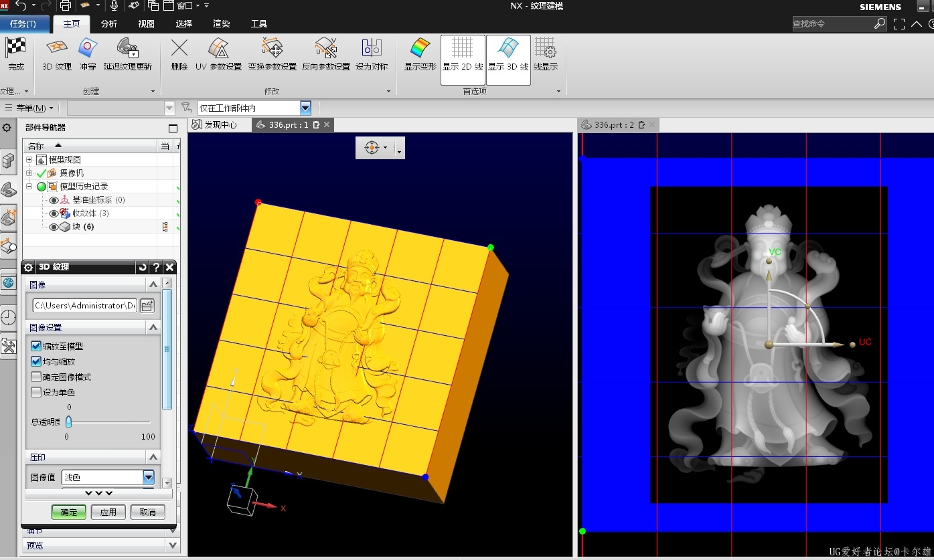Open 菜单(M) button
934x560 pixels.
pyautogui.click(x=29, y=108)
